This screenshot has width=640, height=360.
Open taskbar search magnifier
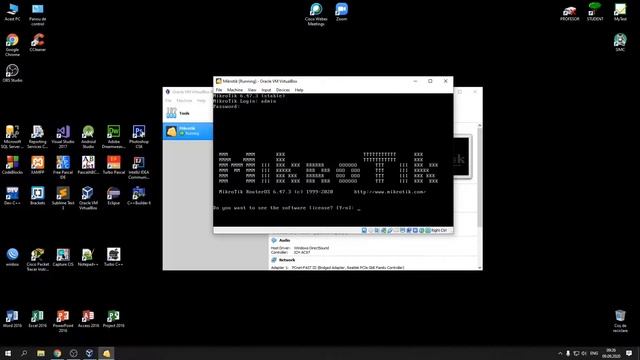[x=24, y=353]
